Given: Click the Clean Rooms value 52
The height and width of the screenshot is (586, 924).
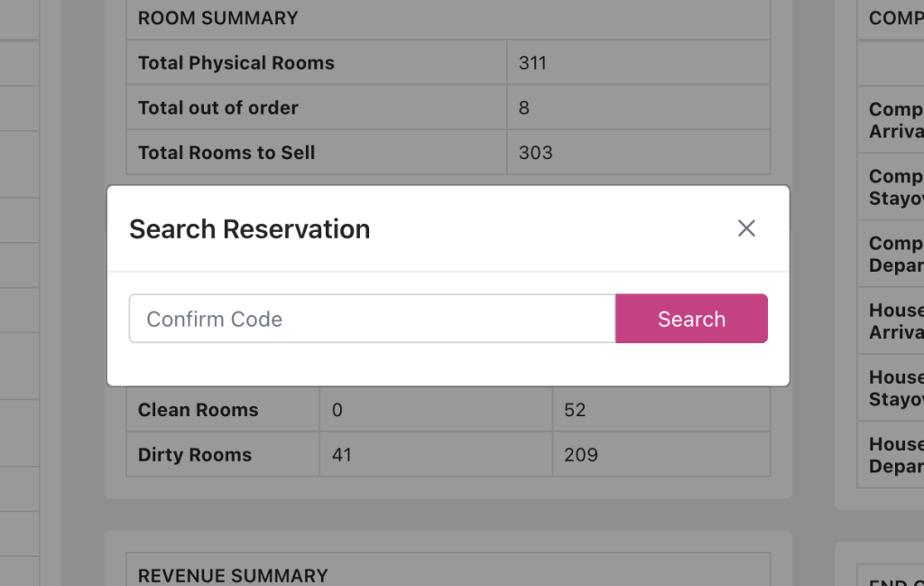Looking at the screenshot, I should point(575,410).
